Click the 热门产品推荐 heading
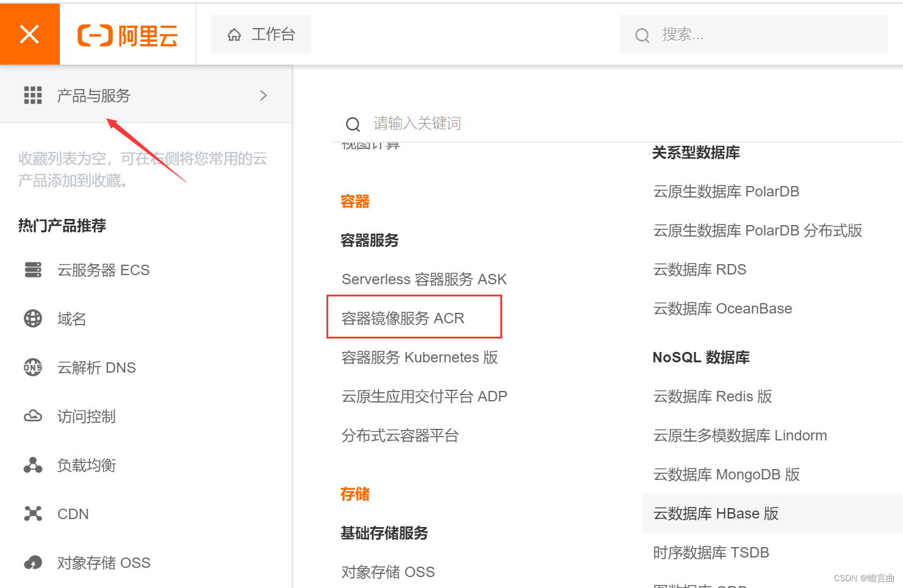 (62, 226)
